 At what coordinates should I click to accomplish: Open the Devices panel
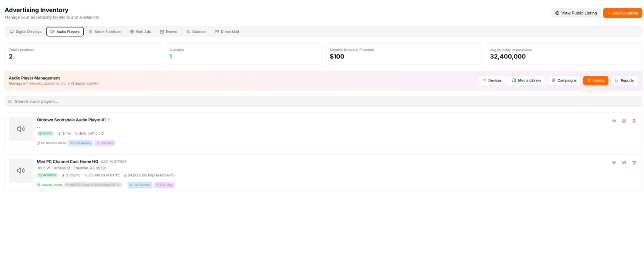point(492,81)
